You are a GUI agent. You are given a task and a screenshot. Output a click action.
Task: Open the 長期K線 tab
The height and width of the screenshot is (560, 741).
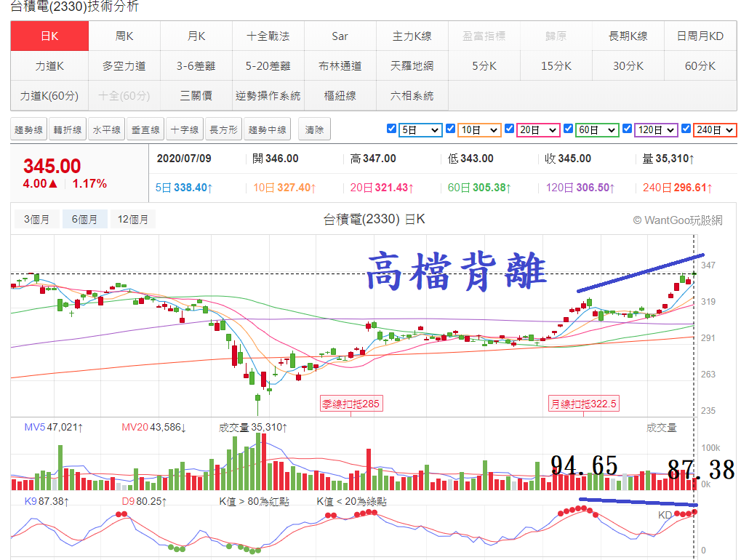click(x=628, y=36)
